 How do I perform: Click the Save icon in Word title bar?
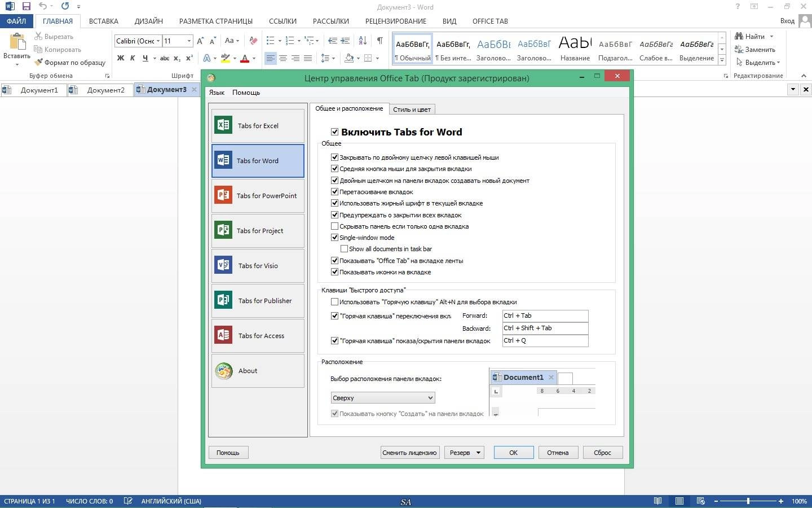(x=26, y=7)
